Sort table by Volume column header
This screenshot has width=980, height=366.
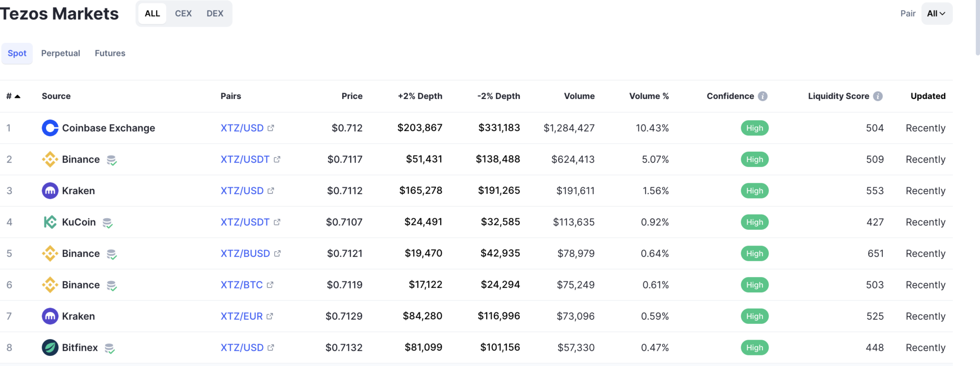pyautogui.click(x=579, y=96)
